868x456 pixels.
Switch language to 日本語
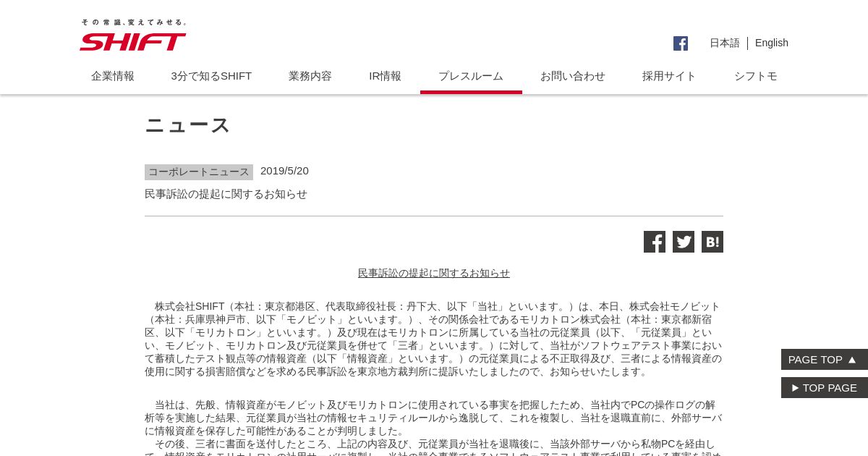pyautogui.click(x=724, y=43)
